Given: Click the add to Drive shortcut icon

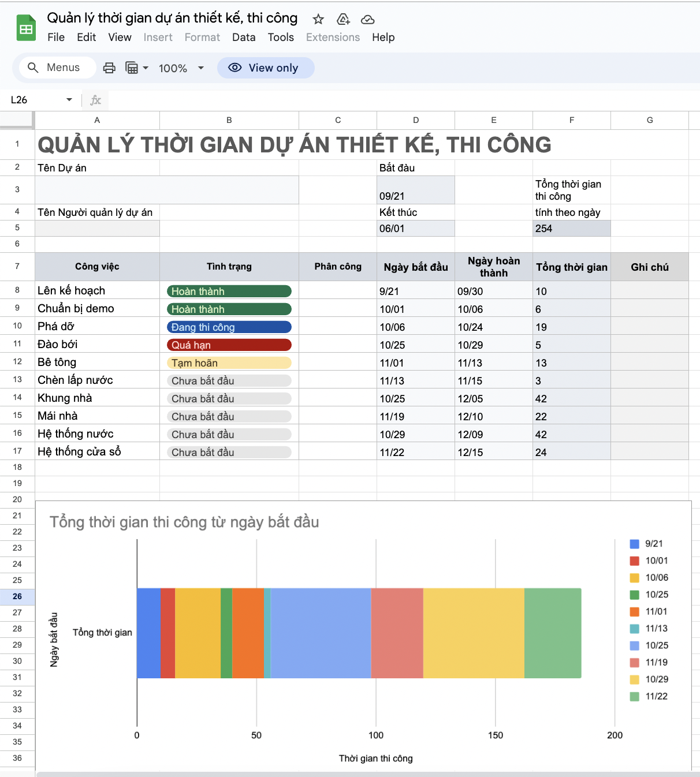Looking at the screenshot, I should point(343,20).
